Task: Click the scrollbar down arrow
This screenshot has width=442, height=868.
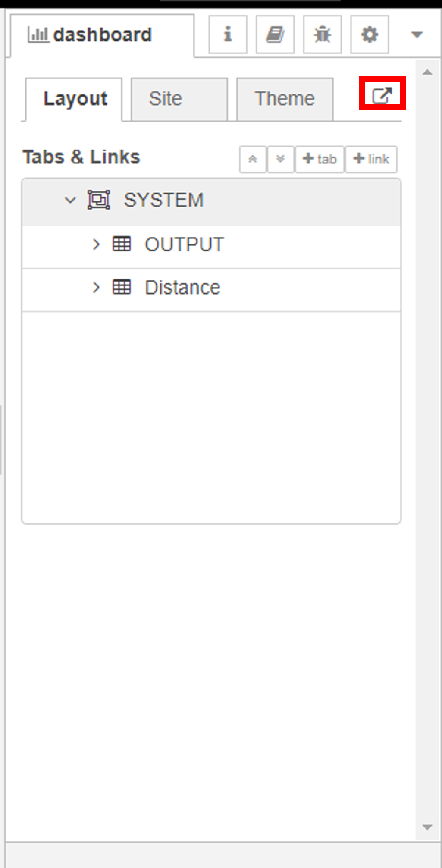Action: 427,827
